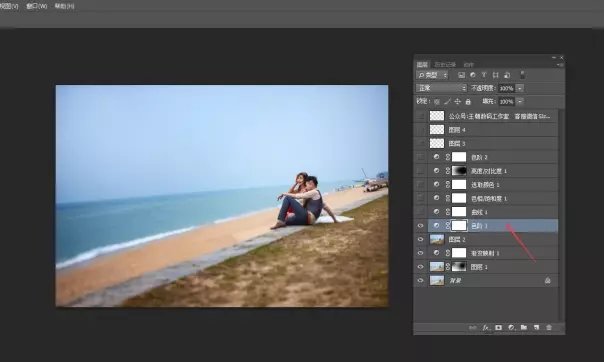The width and height of the screenshot is (605, 362).
Task: Select the 色相/饱和度 1 layer name
Action: pyautogui.click(x=489, y=198)
